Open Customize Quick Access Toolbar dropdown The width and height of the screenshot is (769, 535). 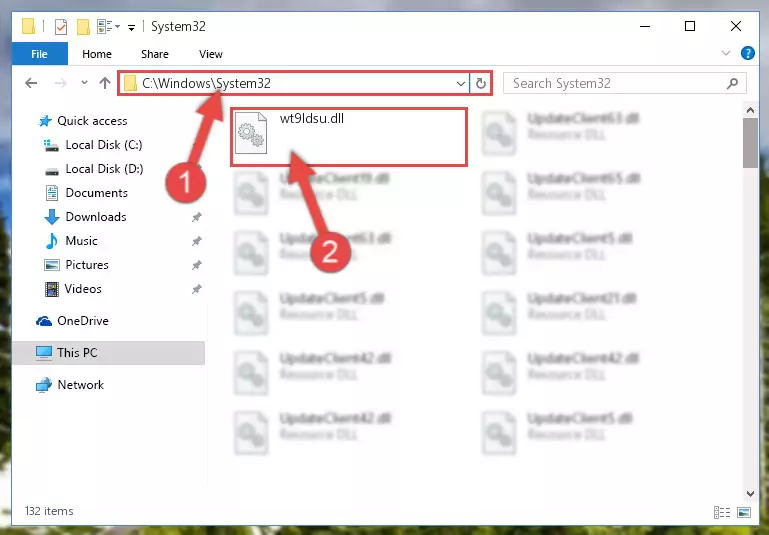tap(131, 27)
